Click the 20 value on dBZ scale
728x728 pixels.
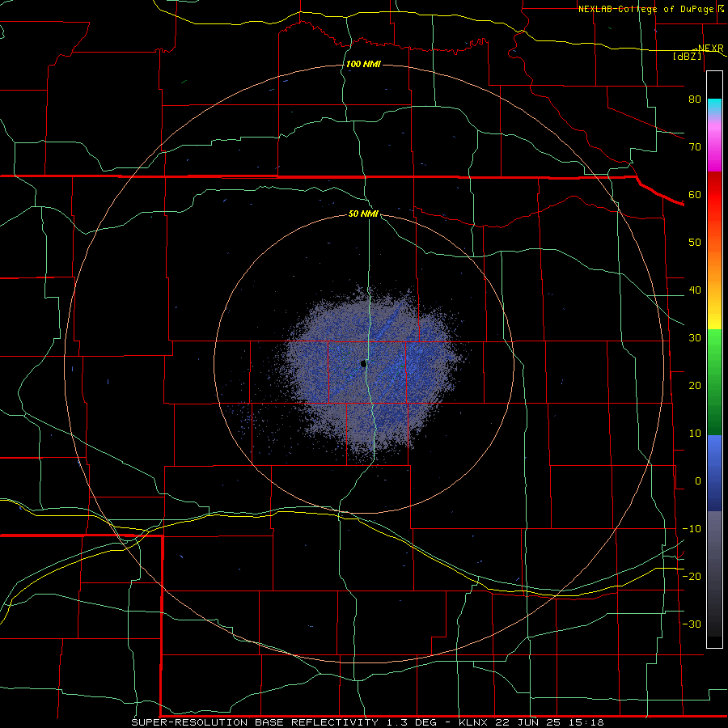click(x=695, y=386)
